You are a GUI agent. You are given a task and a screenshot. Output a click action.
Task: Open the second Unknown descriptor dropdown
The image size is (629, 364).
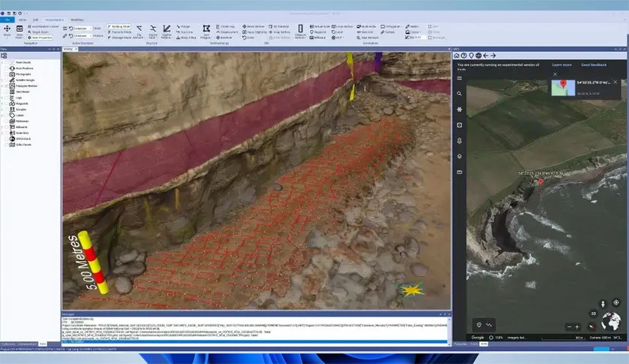[82, 35]
